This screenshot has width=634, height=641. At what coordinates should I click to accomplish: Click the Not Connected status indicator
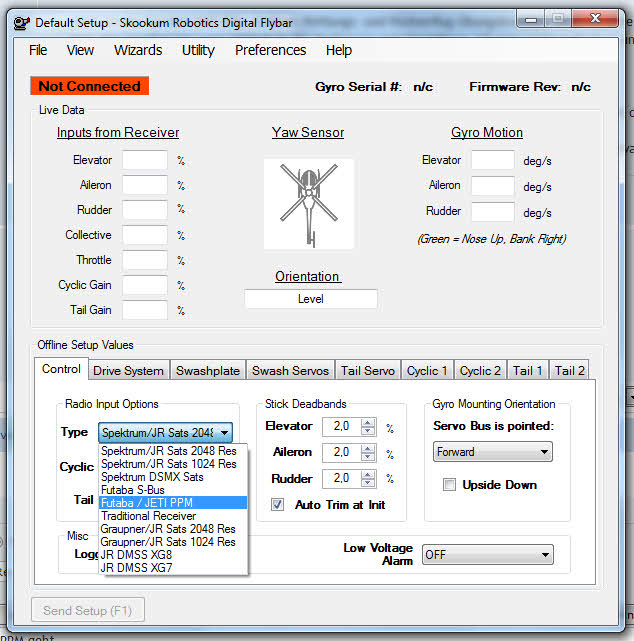(90, 86)
